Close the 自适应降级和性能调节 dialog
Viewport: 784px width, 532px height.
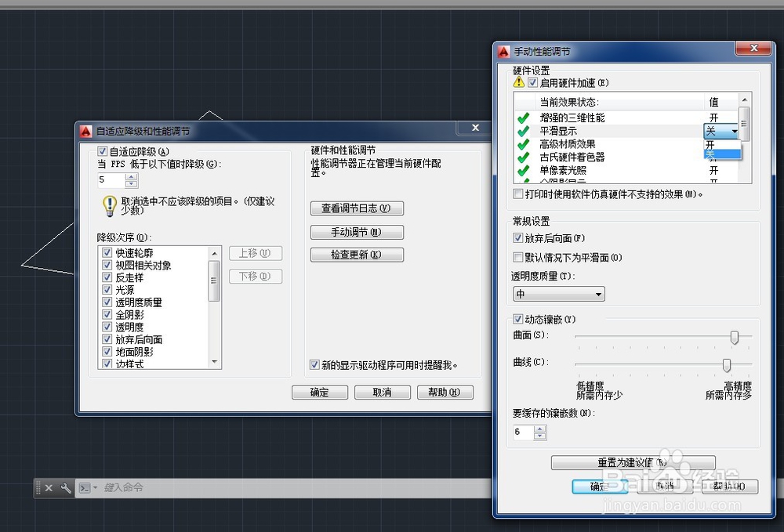point(476,128)
